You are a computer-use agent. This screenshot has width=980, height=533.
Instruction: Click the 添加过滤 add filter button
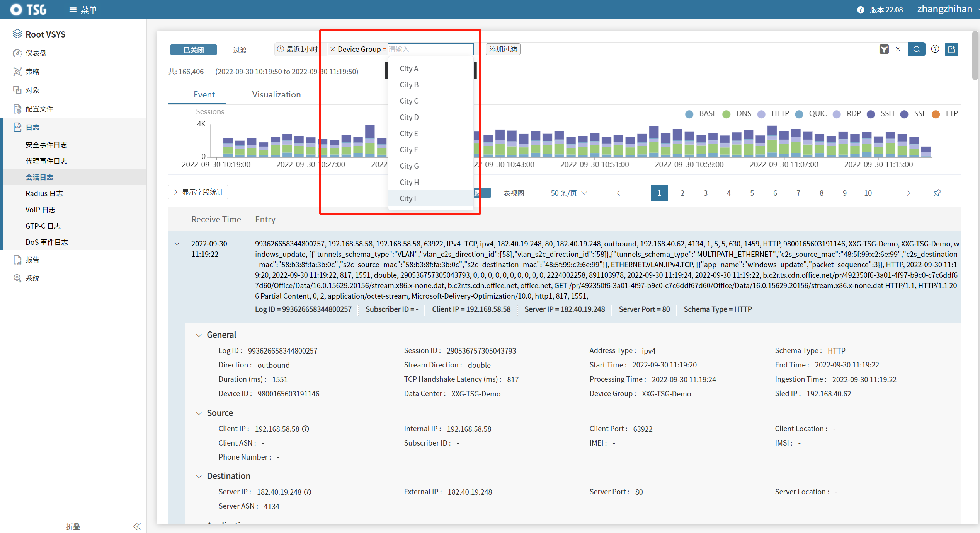503,49
